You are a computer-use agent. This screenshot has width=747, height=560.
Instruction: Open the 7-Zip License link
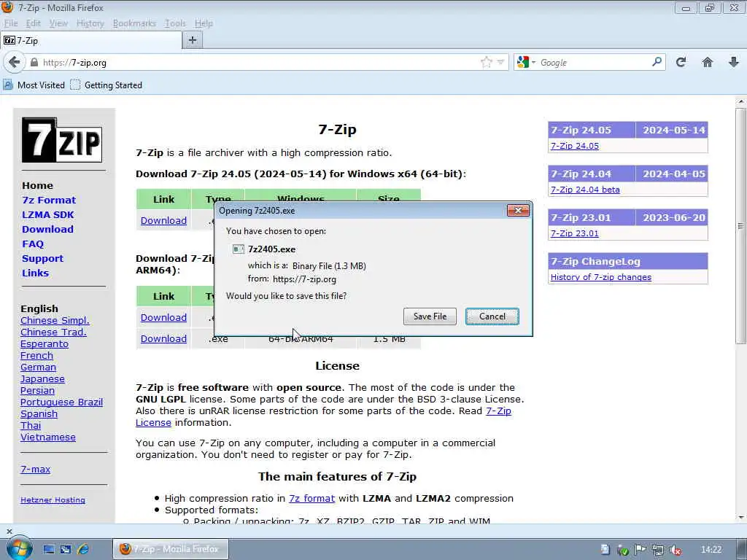pos(323,416)
